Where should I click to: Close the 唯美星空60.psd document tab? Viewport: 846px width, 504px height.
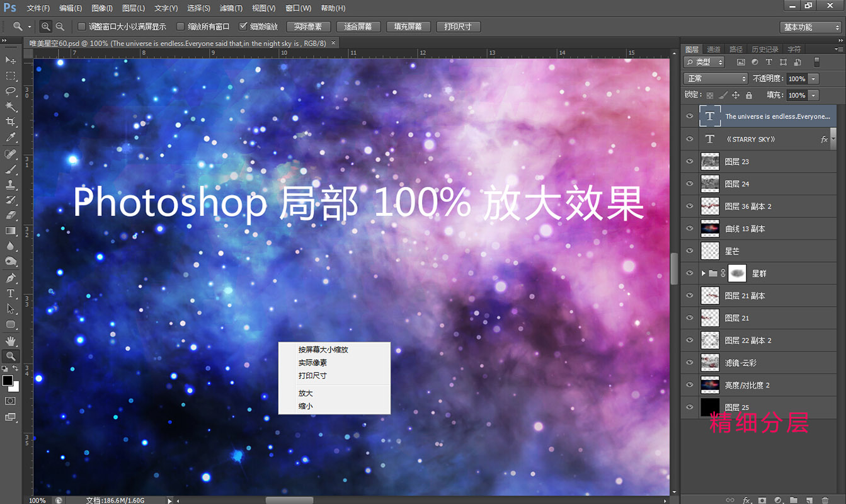[333, 43]
